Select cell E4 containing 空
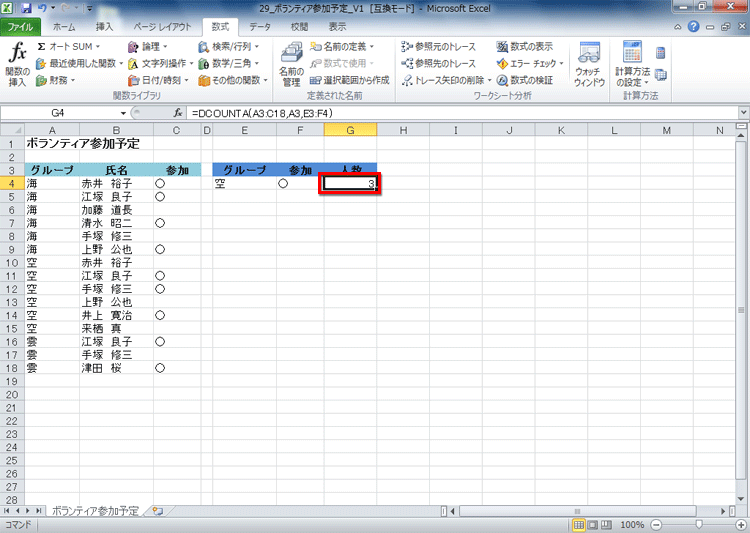Screen dimensions: 750x533 coord(244,183)
